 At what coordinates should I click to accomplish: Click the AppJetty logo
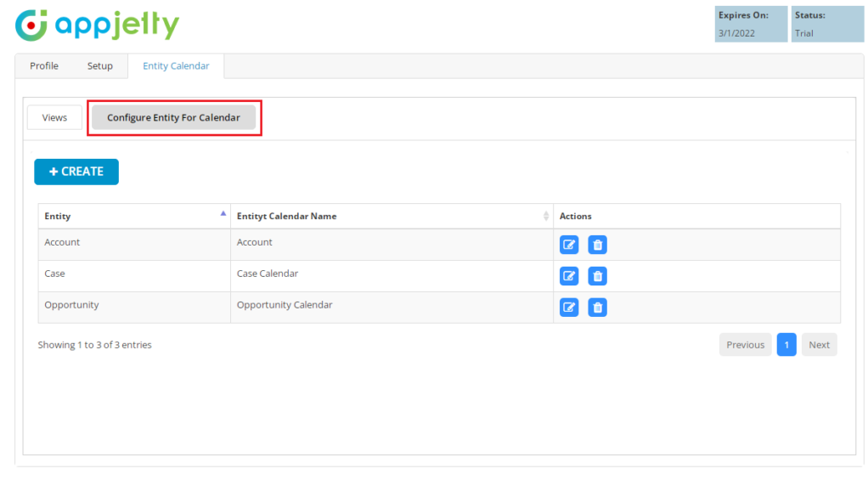98,25
